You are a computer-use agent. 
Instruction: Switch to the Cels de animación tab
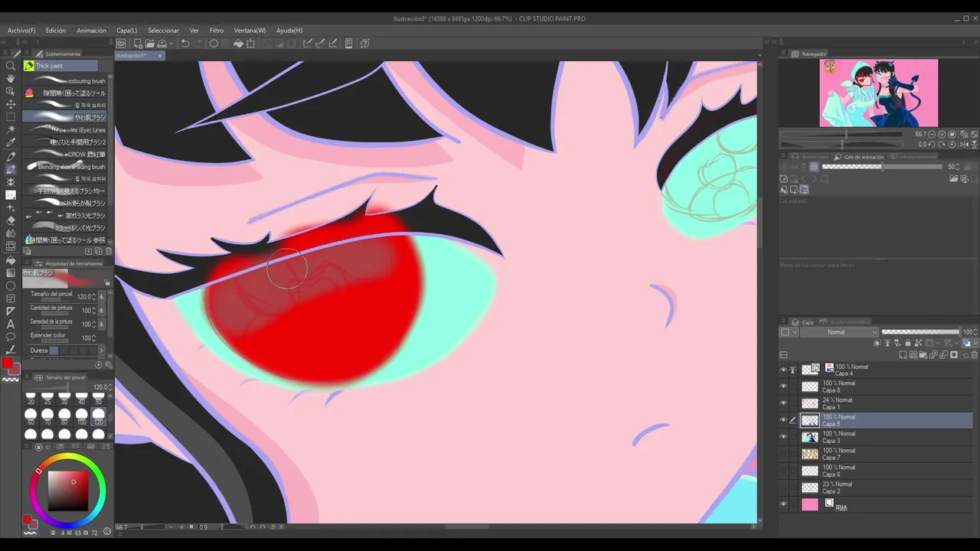pyautogui.click(x=859, y=157)
